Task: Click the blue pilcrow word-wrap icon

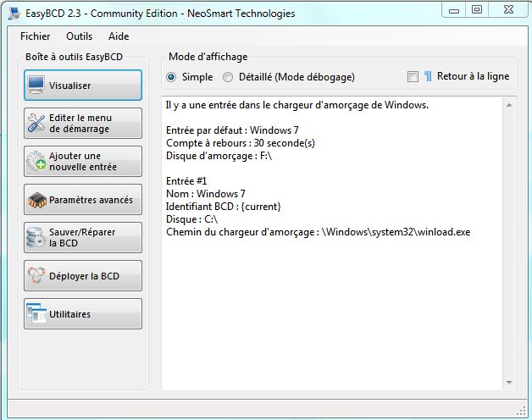Action: pos(428,77)
